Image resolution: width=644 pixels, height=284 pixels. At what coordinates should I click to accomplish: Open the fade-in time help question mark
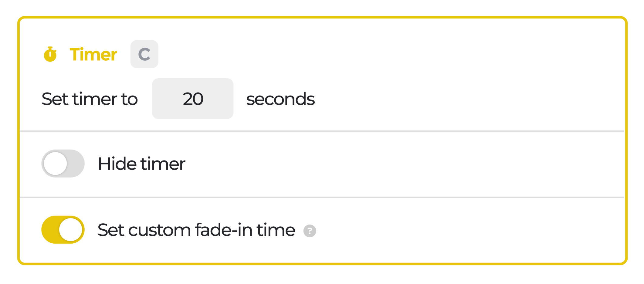(310, 231)
